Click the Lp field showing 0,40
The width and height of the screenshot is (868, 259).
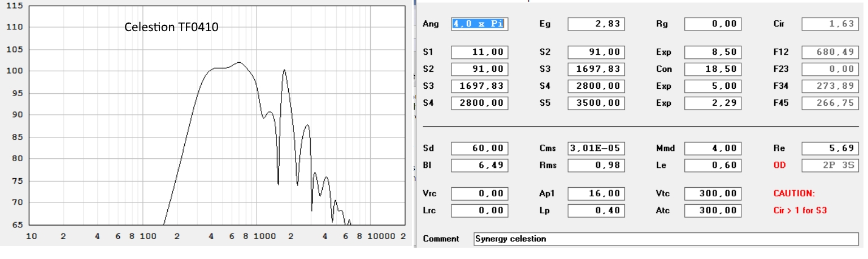coord(596,211)
